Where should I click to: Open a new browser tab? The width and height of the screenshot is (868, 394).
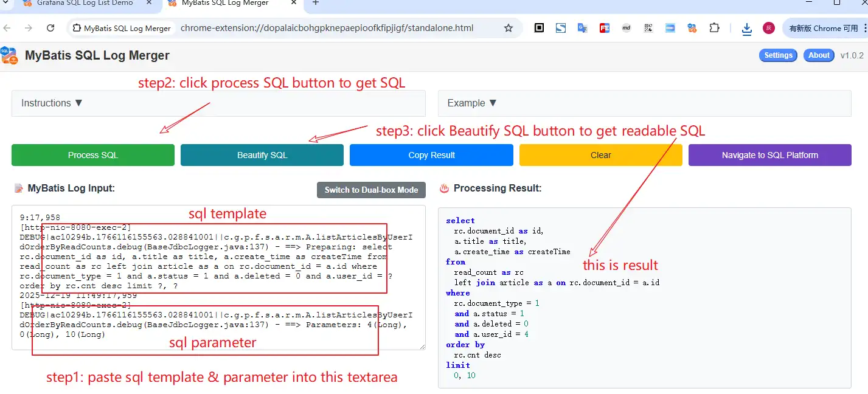coord(315,3)
